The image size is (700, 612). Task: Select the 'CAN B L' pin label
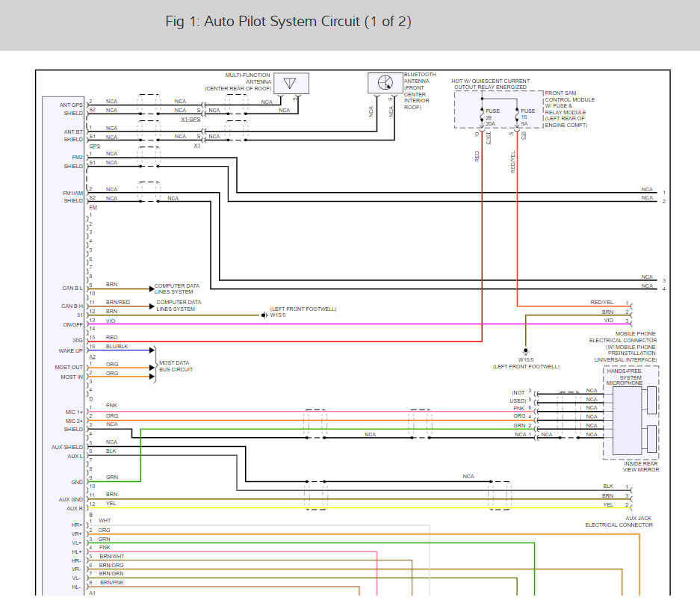tap(72, 288)
